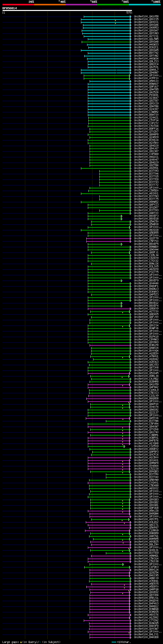Click the label UniRef100_Q1DTT8
Image resolution: width=163 pixels, height=644 pixels.
click(146, 238)
